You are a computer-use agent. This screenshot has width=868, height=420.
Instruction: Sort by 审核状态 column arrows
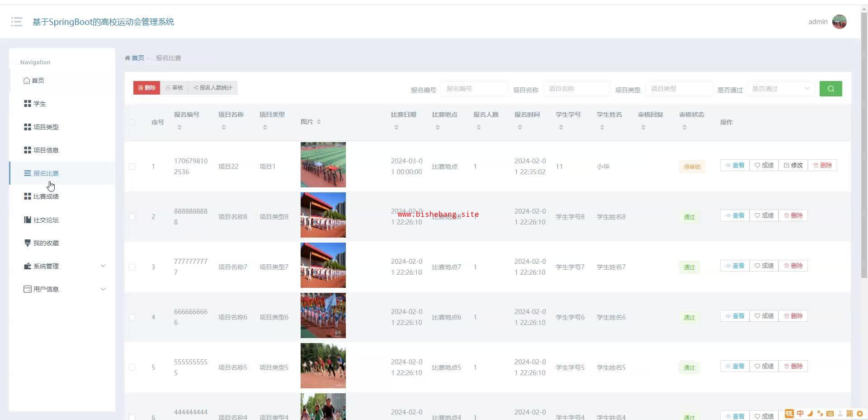coord(684,127)
